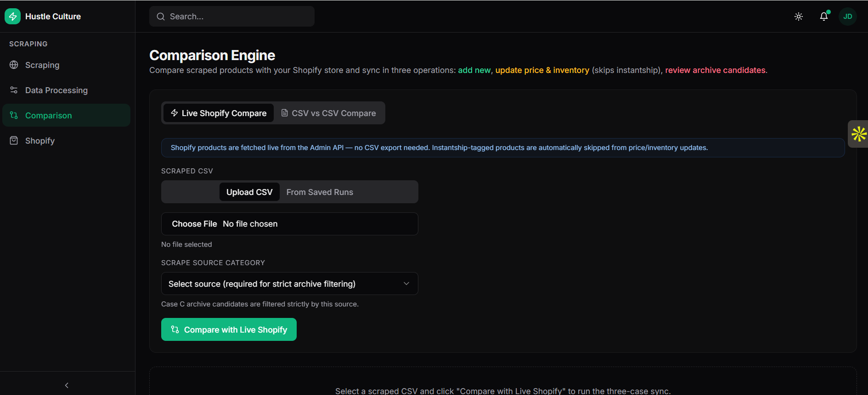Viewport: 868px width, 395px height.
Task: Click the Shopify bag icon in sidebar
Action: point(14,140)
